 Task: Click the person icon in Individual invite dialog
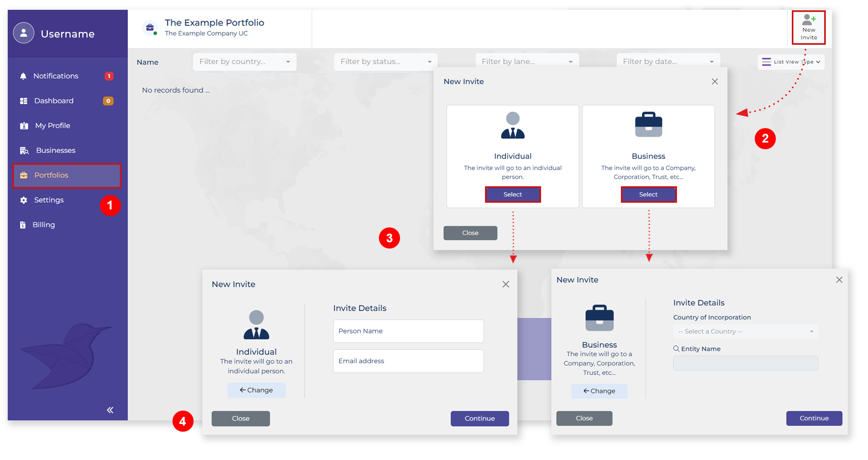coord(256,325)
